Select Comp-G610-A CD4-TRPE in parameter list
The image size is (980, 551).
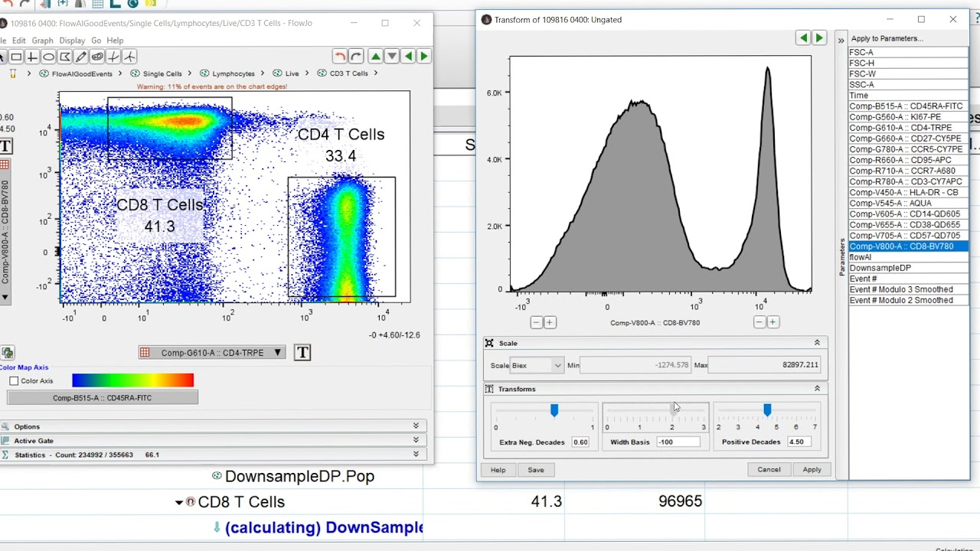[907, 128]
